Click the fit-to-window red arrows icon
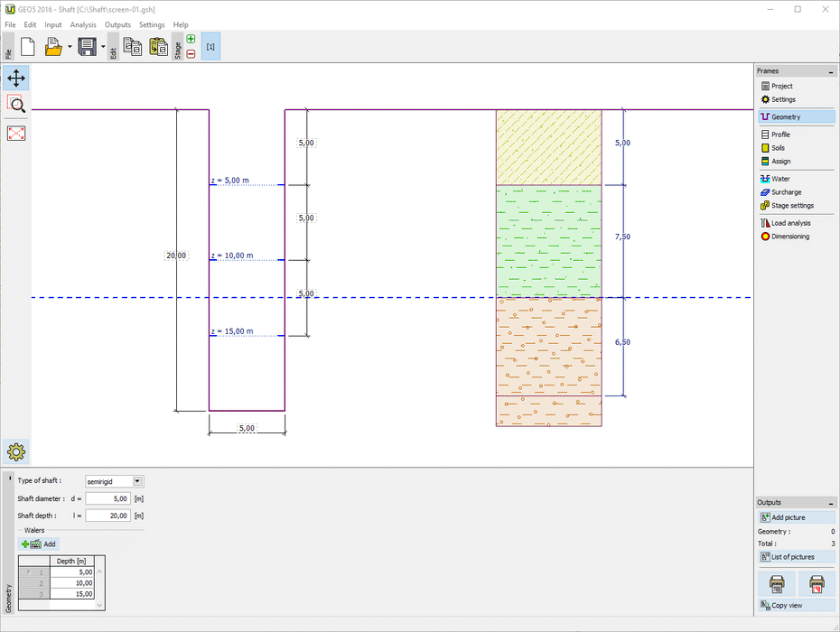Viewport: 840px width, 632px height. click(16, 133)
